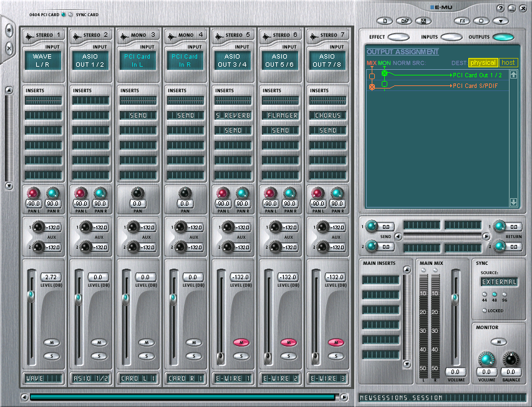This screenshot has height=407, width=532.
Task: Click the CHORUS insert on strip 7
Action: (328, 115)
